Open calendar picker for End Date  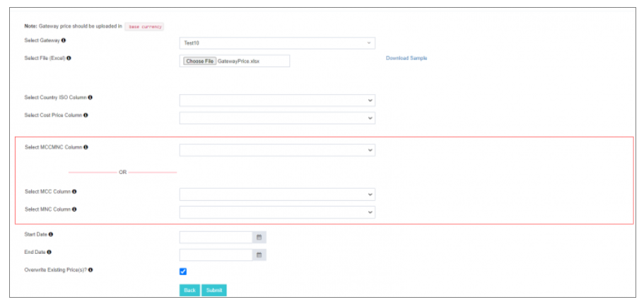tap(259, 255)
